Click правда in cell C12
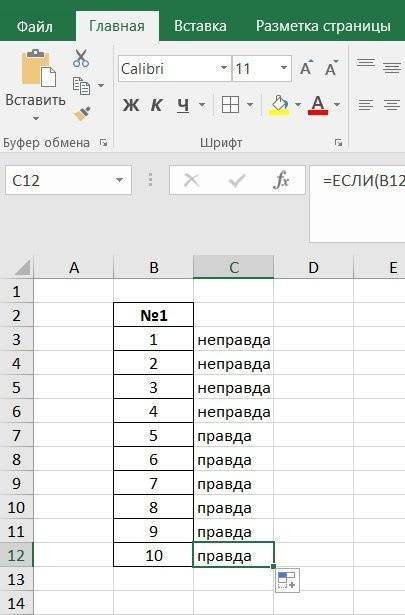The image size is (405, 615). (225, 557)
